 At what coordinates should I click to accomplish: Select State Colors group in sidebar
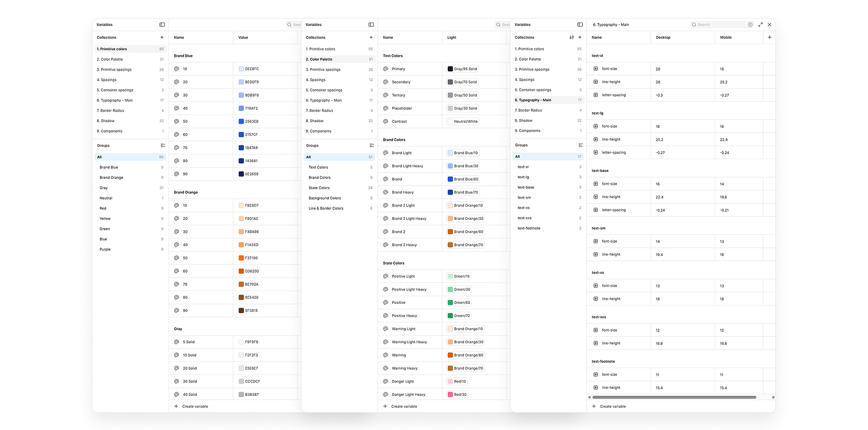(x=319, y=188)
